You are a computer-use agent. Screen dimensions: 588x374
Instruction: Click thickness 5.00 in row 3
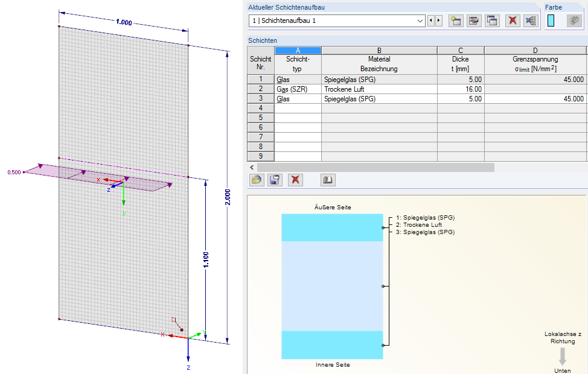click(x=461, y=99)
